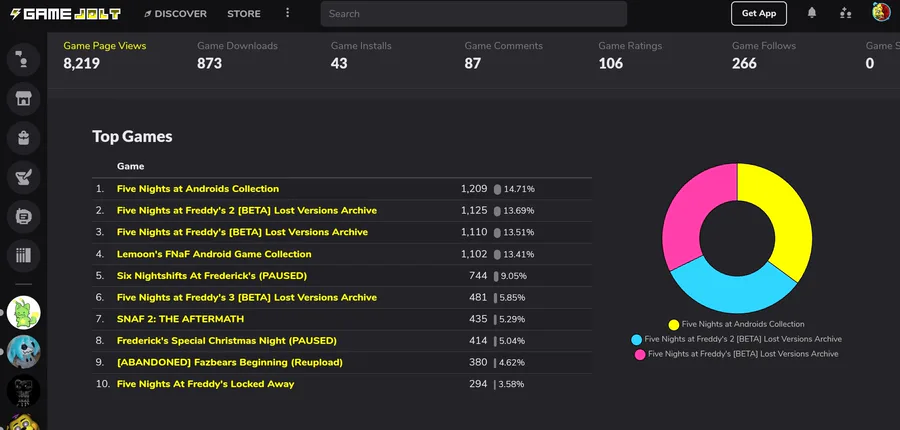Click into the Search field
The height and width of the screenshot is (430, 900).
[x=474, y=14]
